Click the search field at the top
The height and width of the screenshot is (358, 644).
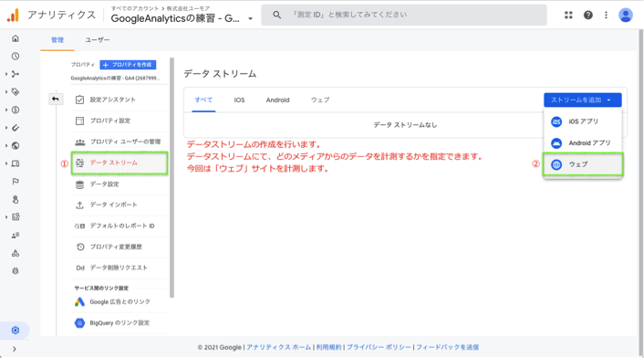point(404,15)
